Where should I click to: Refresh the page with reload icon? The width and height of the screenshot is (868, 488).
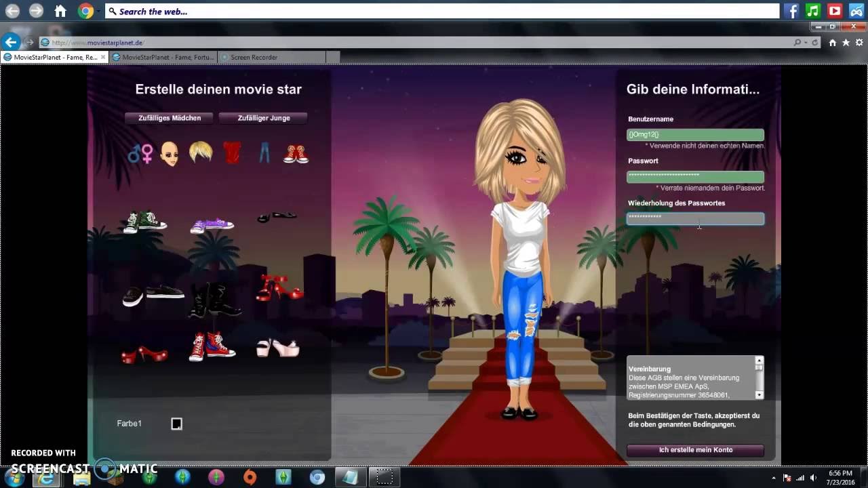coord(815,42)
